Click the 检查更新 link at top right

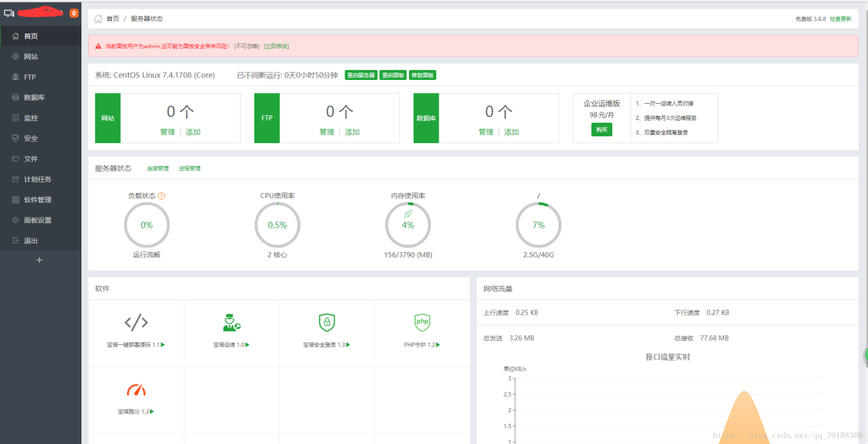pos(840,19)
